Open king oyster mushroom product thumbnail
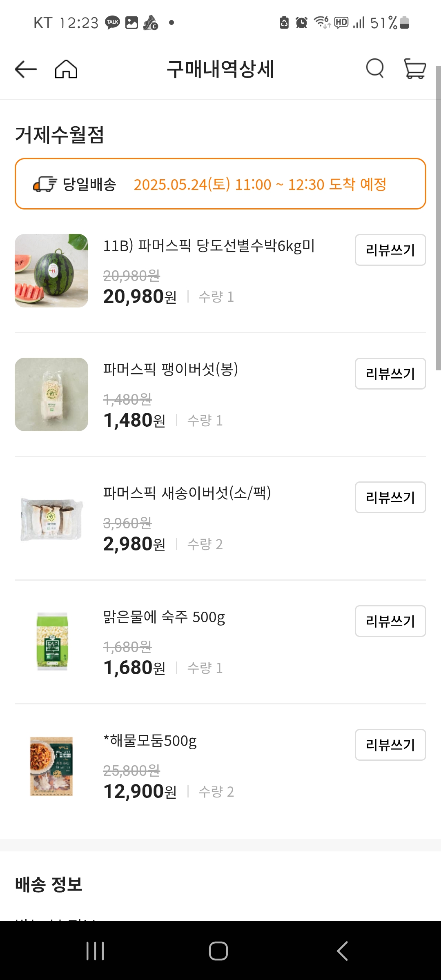The height and width of the screenshot is (980, 441). tap(51, 519)
